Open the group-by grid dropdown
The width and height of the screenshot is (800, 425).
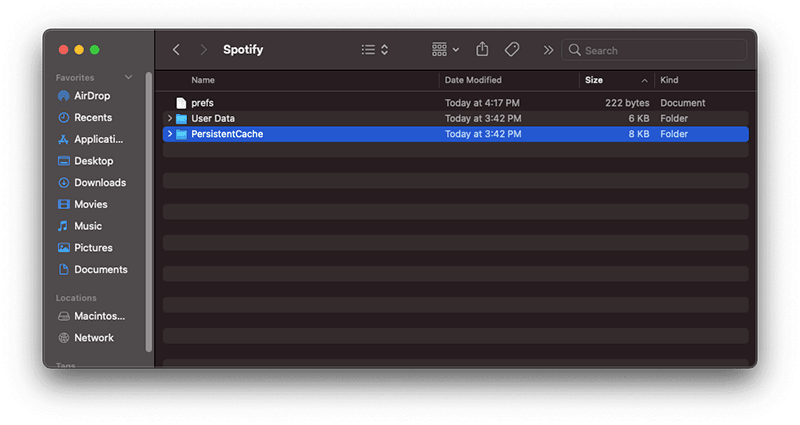click(x=445, y=49)
